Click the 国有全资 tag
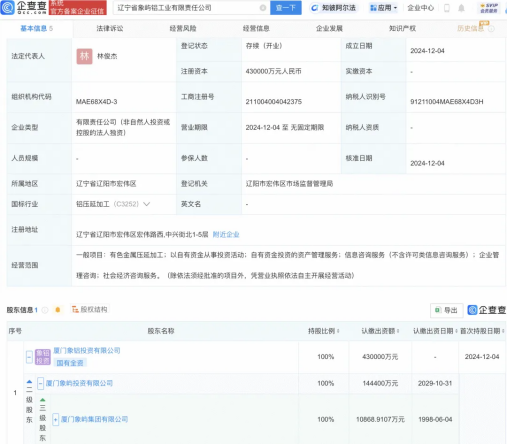Viewport: 507px width, 444px height. pyautogui.click(x=70, y=363)
